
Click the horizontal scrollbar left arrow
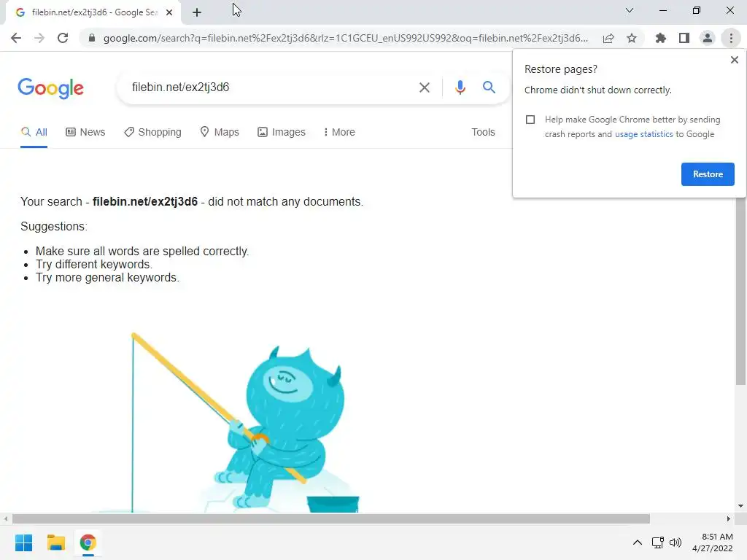(5, 519)
